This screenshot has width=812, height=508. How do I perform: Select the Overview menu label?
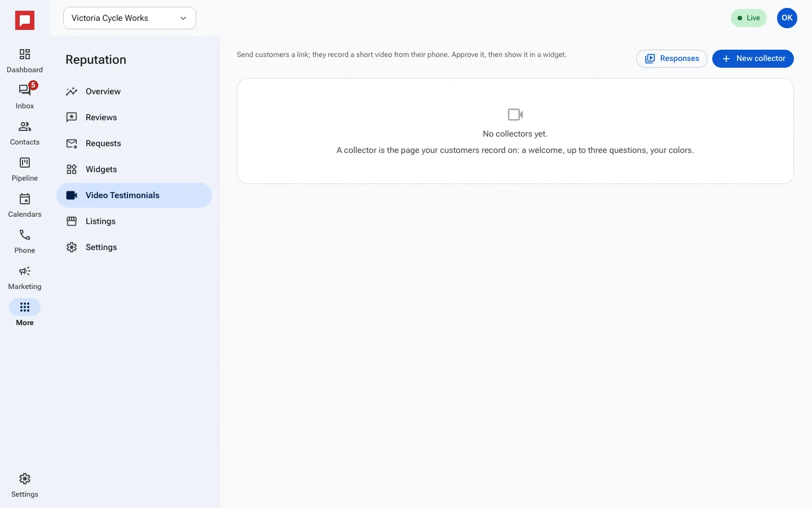pos(103,91)
